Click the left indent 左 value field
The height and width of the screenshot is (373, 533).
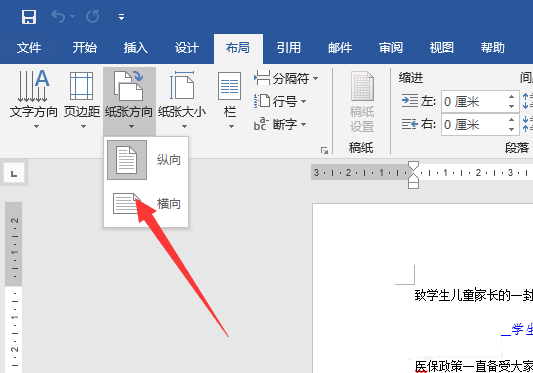coord(474,102)
